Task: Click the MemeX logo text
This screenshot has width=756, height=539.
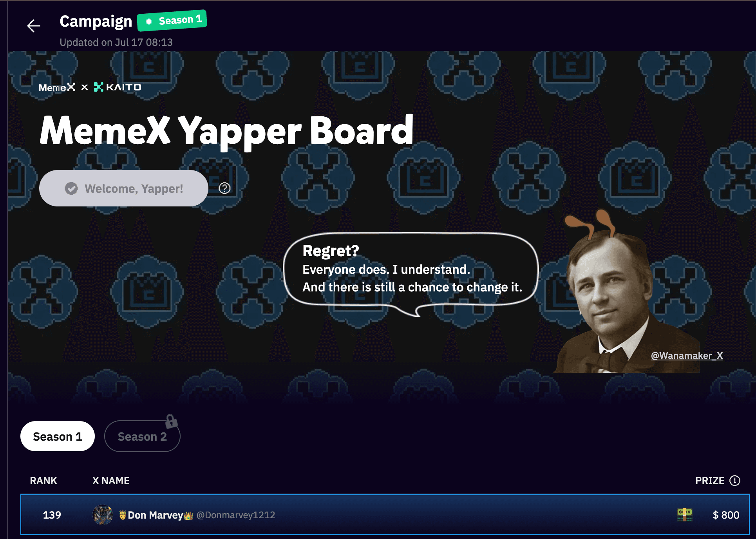Action: pos(57,87)
